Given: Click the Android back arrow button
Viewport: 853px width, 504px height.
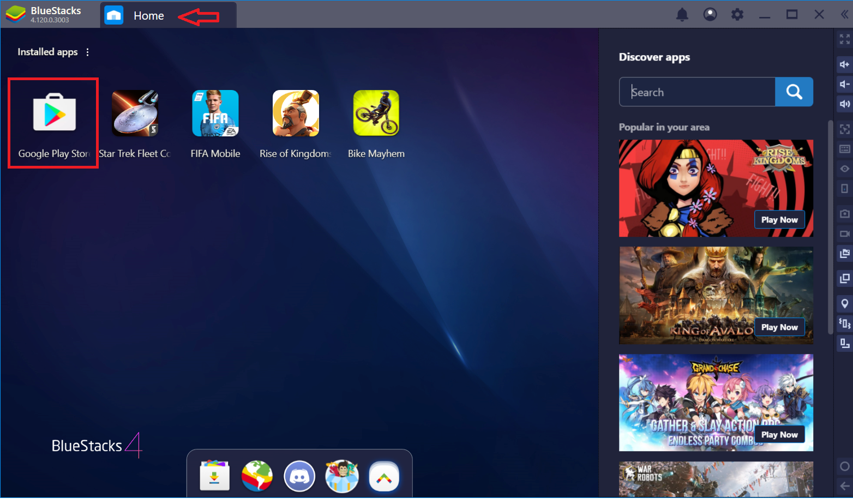Looking at the screenshot, I should coord(844,485).
